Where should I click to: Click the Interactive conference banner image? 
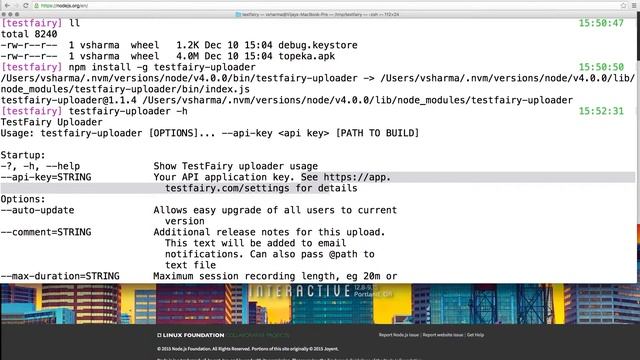[320, 303]
